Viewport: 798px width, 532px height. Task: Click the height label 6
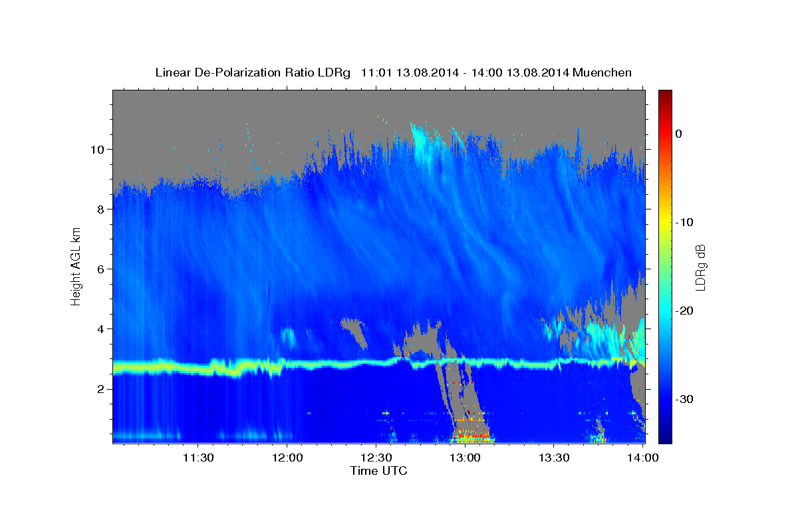coord(102,269)
